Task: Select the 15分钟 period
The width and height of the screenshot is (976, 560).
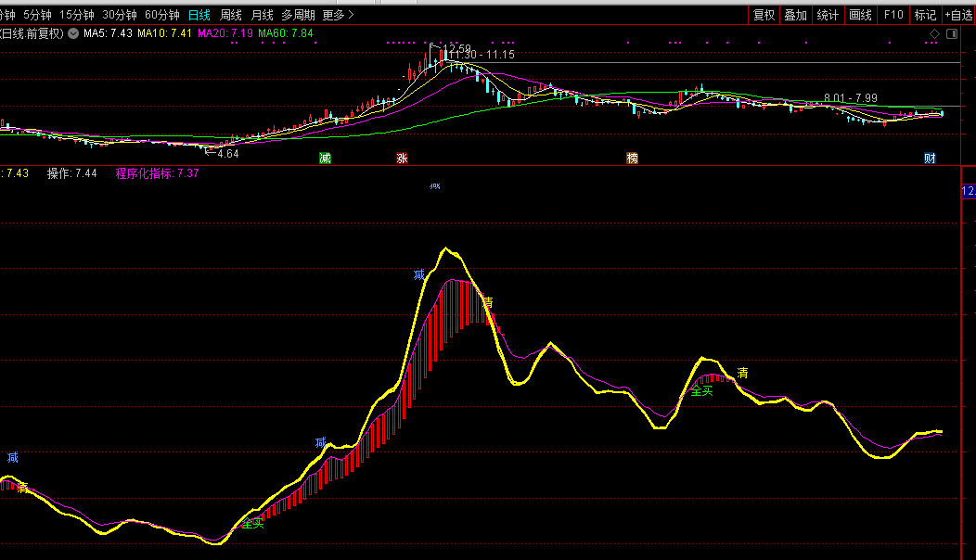Action: [x=77, y=15]
